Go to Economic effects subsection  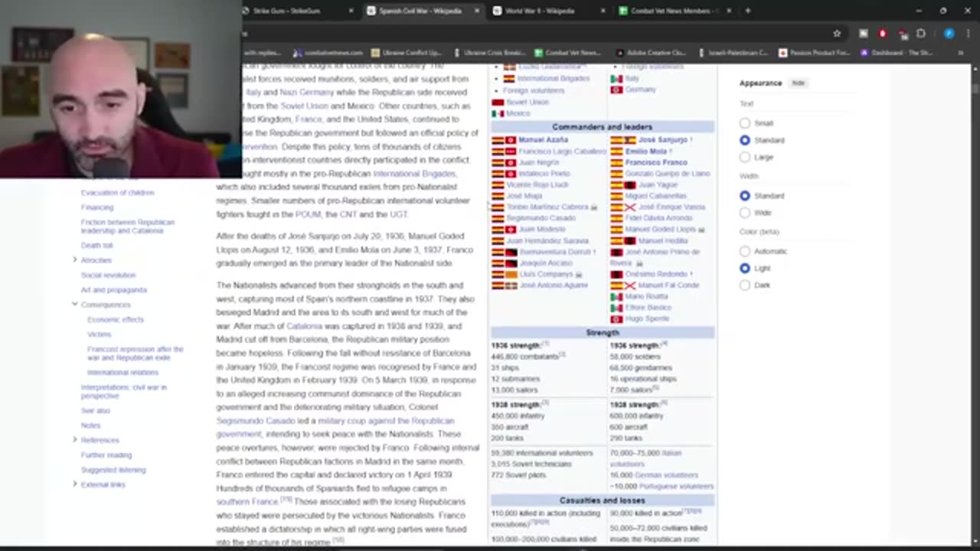point(115,320)
